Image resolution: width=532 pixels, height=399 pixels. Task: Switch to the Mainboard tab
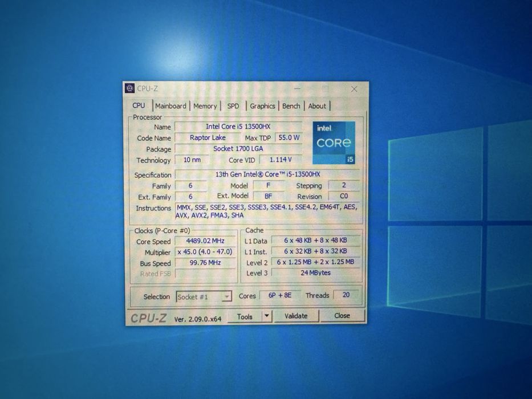tap(170, 106)
